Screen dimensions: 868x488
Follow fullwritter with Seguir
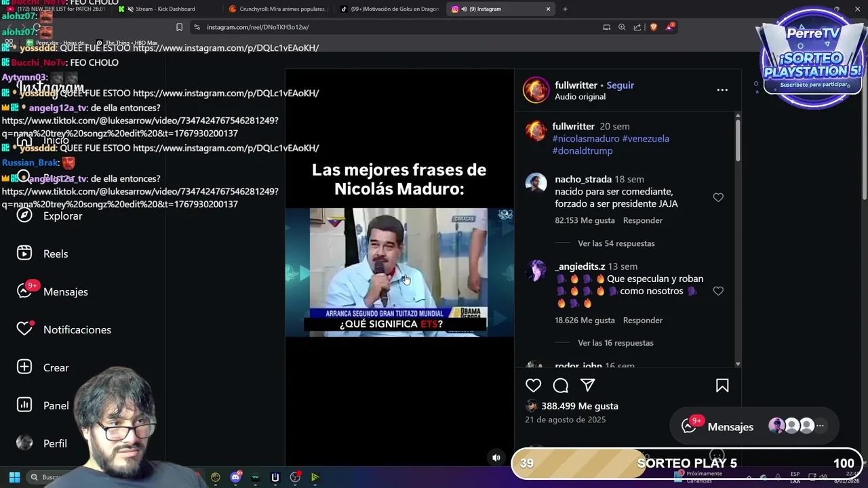pos(620,85)
